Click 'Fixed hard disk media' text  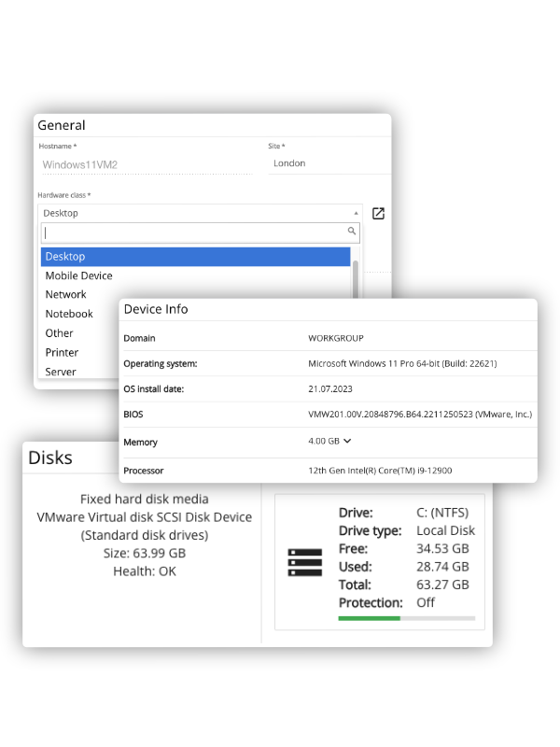[x=145, y=500]
